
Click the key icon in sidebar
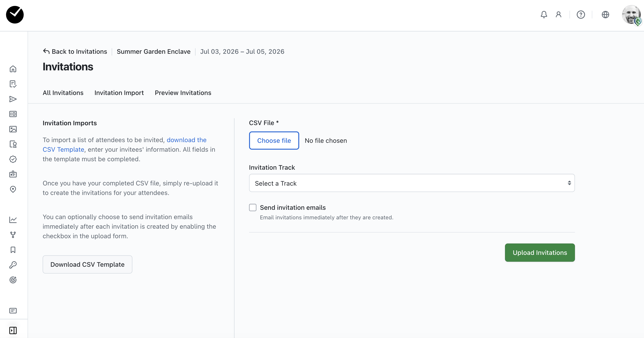(13, 265)
